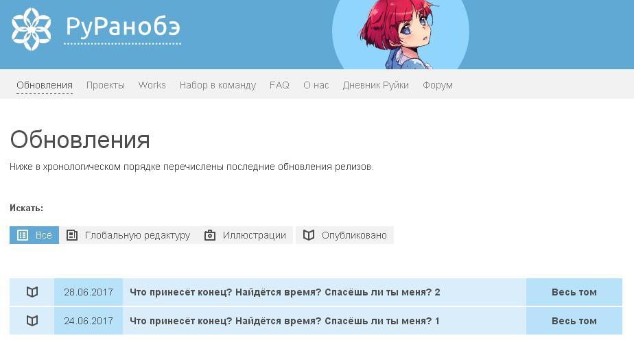Filter updates by Иллюстрации
The image size is (634, 364).
pyautogui.click(x=246, y=235)
